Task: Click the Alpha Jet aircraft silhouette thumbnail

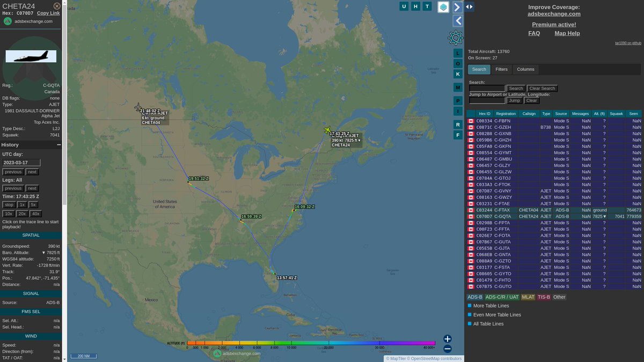Action: click(x=31, y=56)
